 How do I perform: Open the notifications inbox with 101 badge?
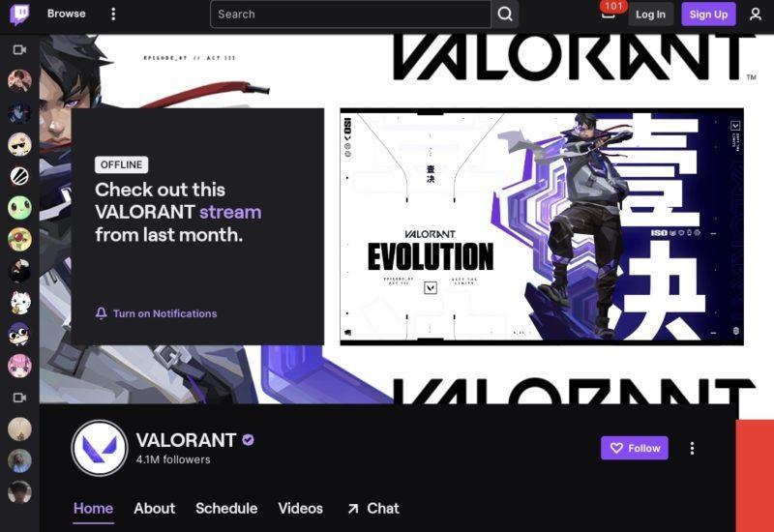point(609,14)
